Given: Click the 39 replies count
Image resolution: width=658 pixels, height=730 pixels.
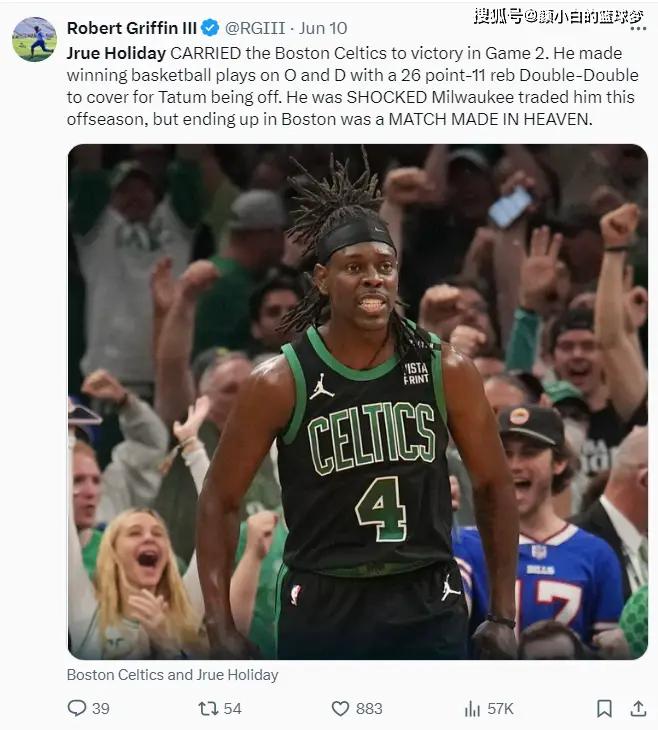Looking at the screenshot, I should click(101, 709).
